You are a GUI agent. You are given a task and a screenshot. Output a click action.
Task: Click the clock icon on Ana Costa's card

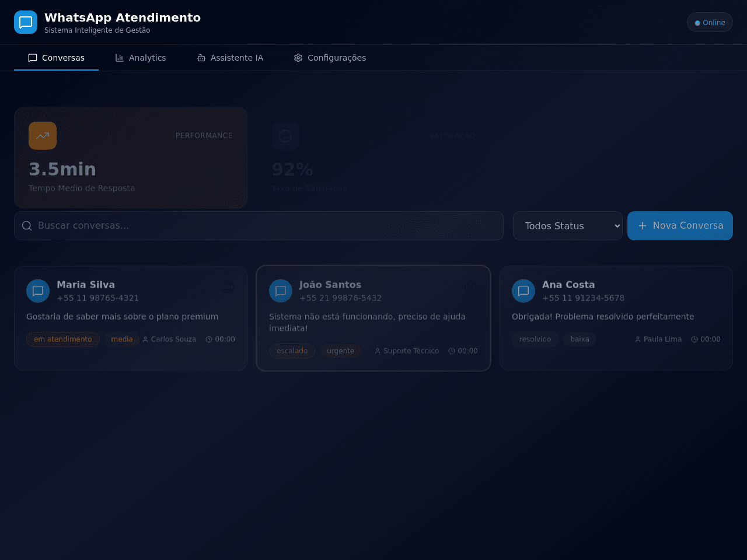[x=694, y=339]
